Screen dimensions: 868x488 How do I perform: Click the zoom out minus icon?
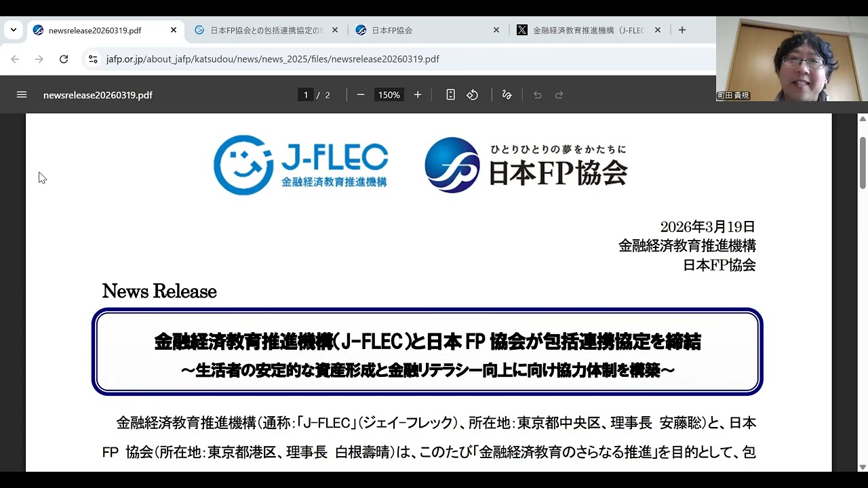point(361,95)
